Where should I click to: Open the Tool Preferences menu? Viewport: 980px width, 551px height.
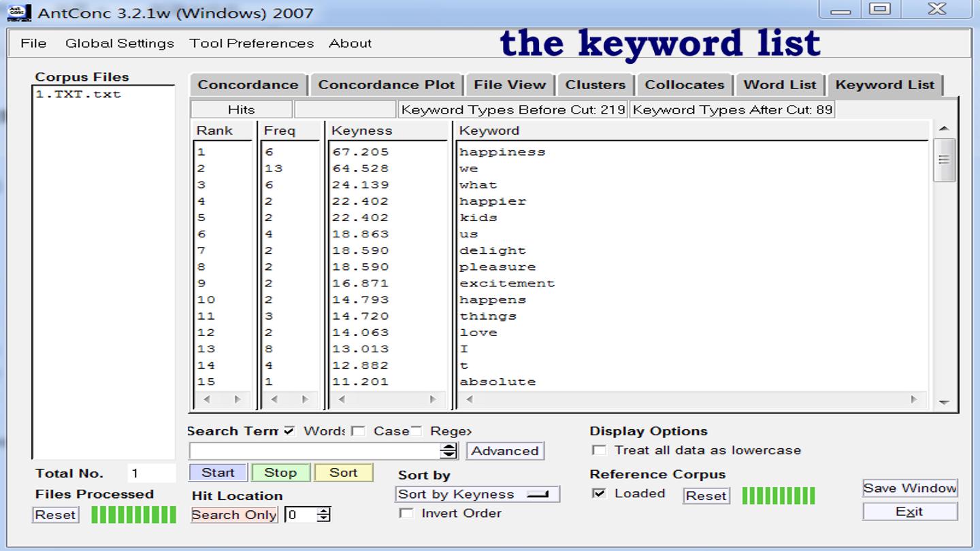click(252, 44)
